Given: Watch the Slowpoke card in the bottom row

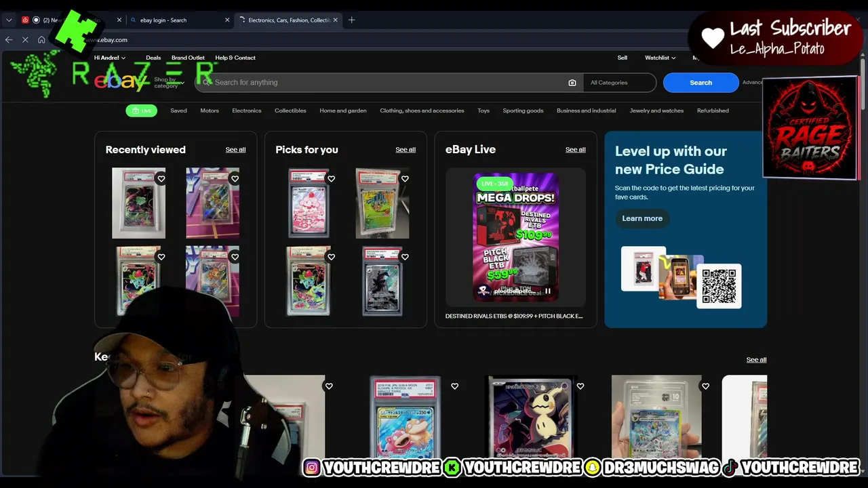Looking at the screenshot, I should click(x=454, y=386).
